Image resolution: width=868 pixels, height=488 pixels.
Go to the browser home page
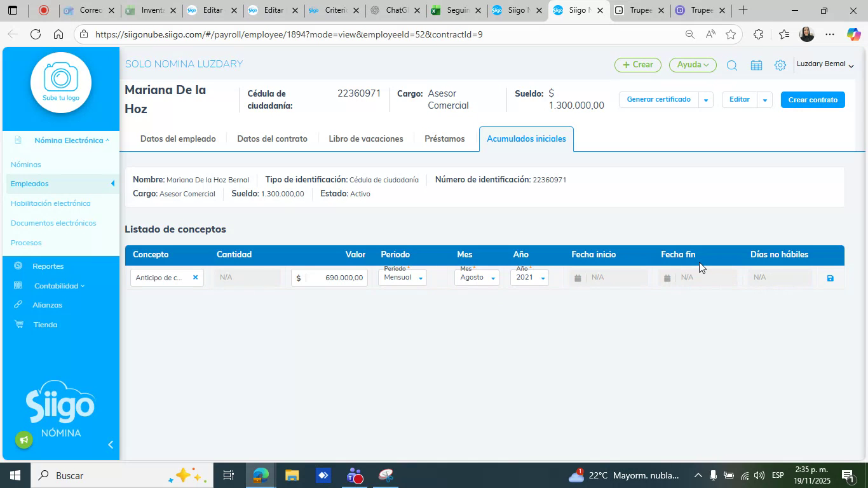click(58, 34)
